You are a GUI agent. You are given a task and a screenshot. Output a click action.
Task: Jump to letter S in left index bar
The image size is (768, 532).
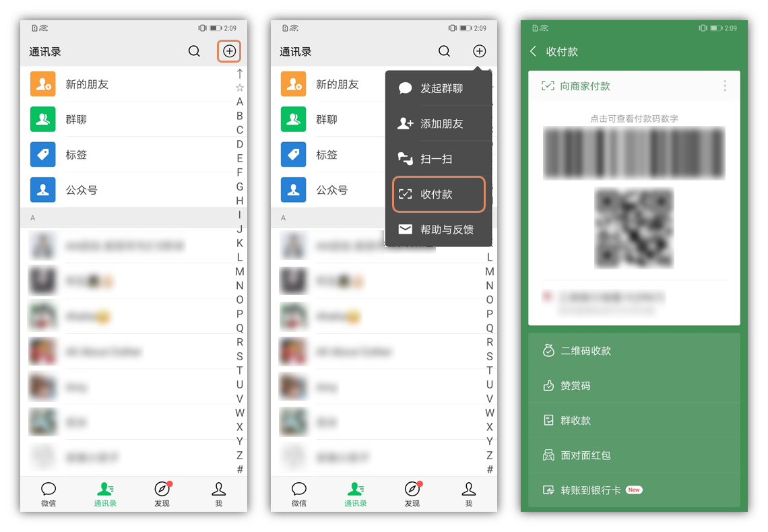[x=240, y=356]
